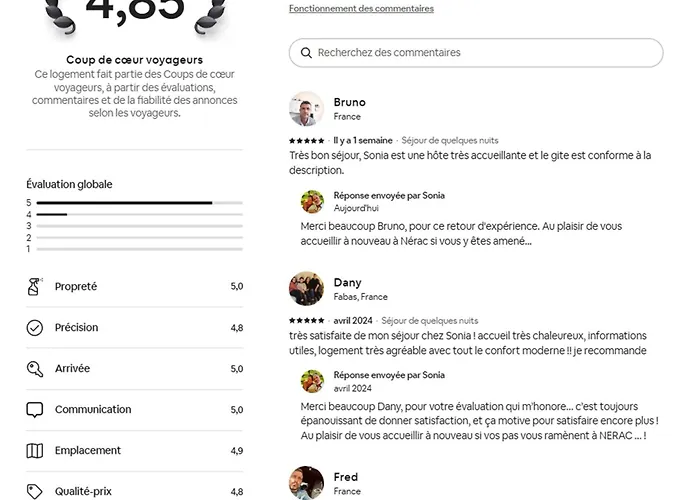Click reviewer name Fred

(345, 477)
